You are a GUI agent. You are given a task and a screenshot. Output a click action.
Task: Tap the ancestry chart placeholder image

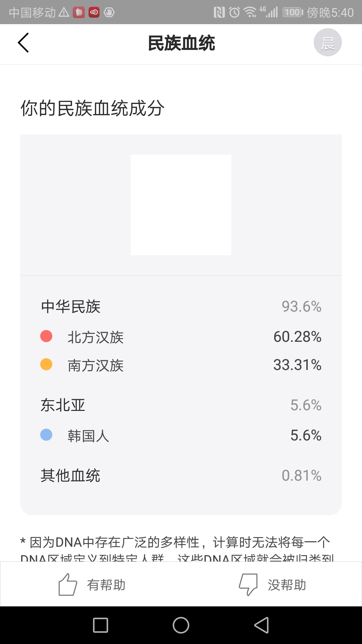tap(181, 205)
